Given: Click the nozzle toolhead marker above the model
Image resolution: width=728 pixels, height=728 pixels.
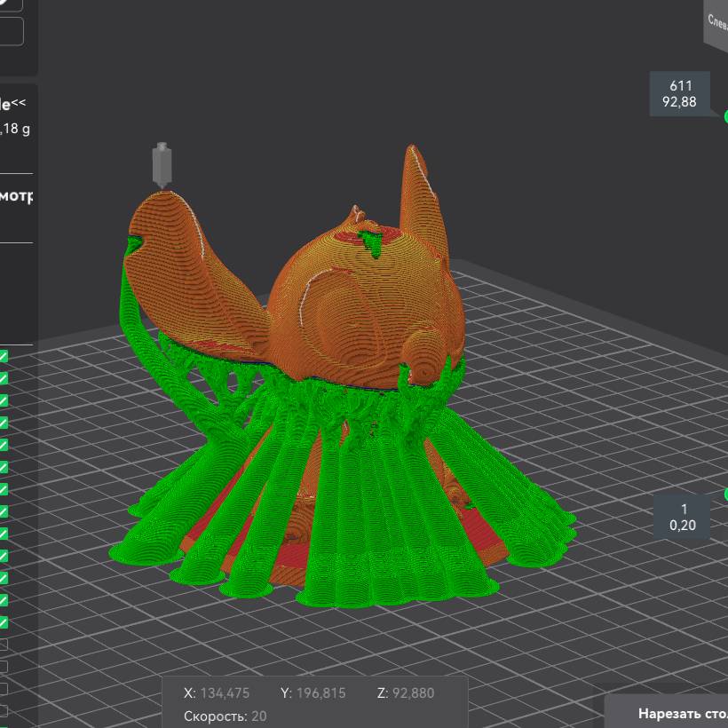Looking at the screenshot, I should [162, 165].
